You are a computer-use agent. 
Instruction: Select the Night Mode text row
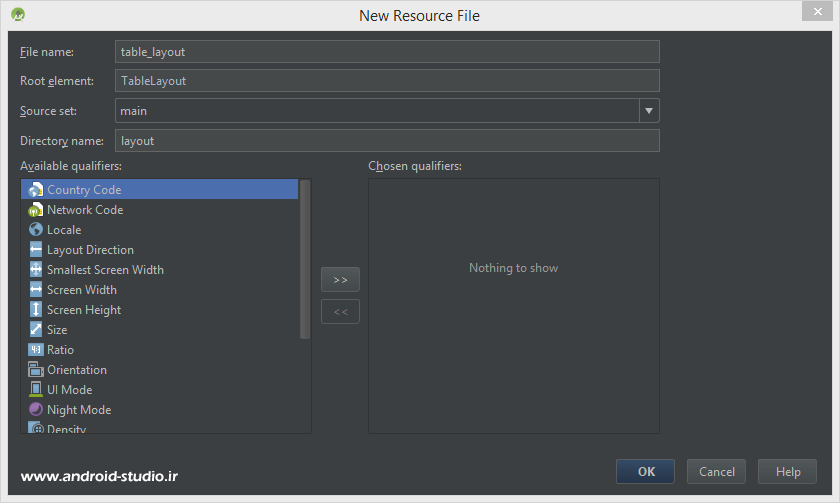79,410
